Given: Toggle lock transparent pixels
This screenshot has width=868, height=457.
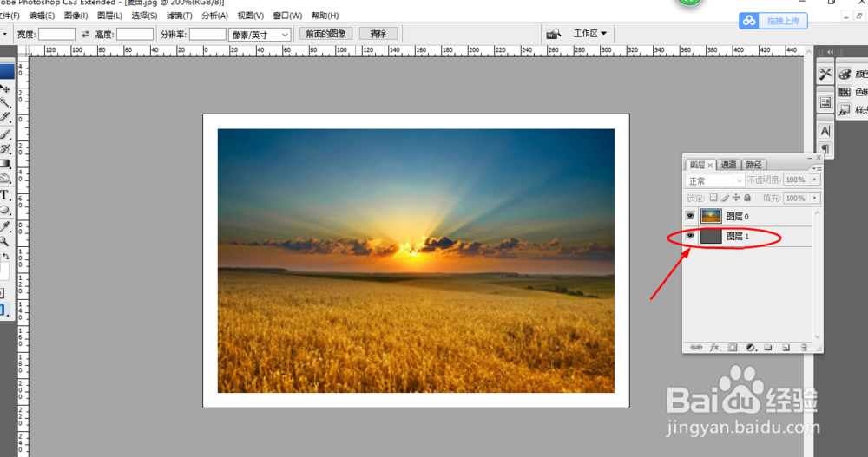Looking at the screenshot, I should [713, 198].
